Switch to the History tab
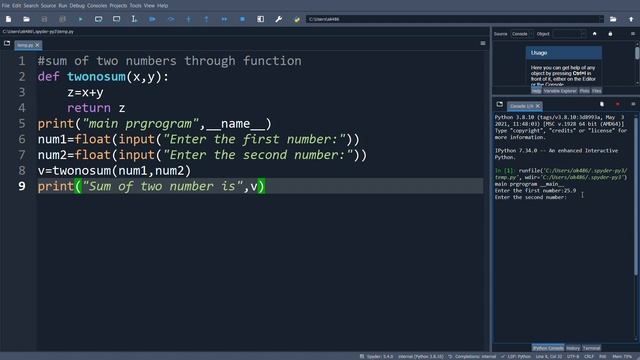Screen dimensions: 640x360 (573, 348)
